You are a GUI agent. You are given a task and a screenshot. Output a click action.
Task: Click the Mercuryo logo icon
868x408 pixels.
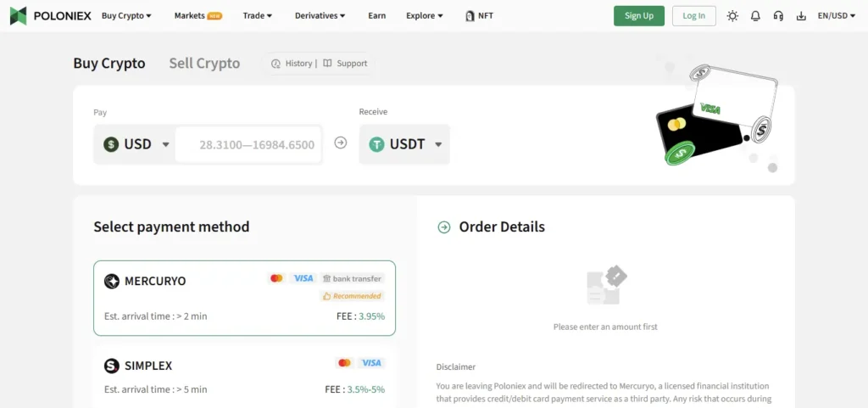coord(112,282)
